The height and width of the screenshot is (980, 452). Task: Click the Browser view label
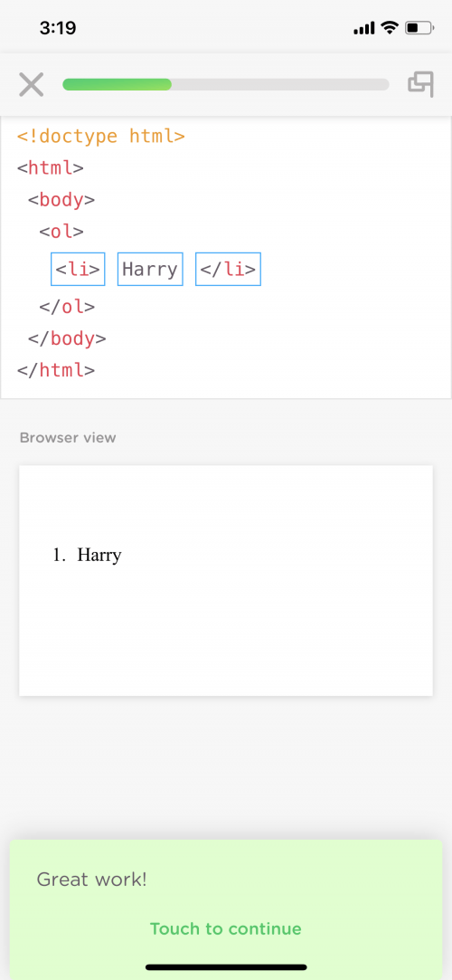pyautogui.click(x=68, y=437)
